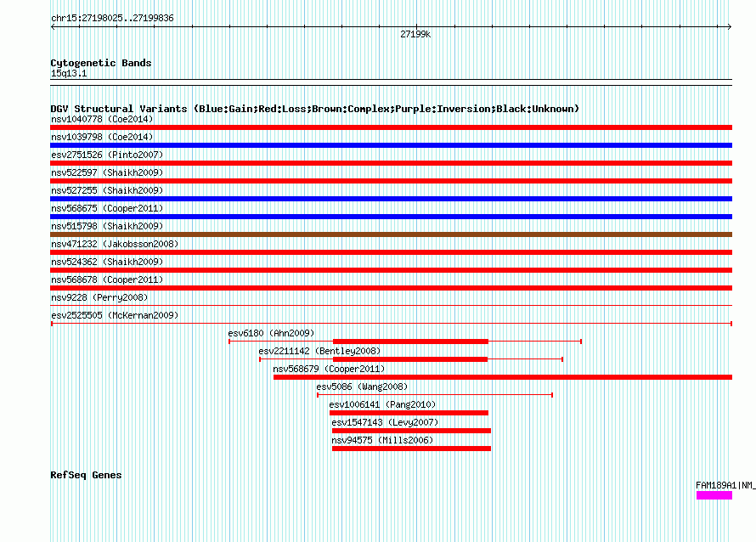Select the blue gain bar for nsv1039798

(391, 145)
